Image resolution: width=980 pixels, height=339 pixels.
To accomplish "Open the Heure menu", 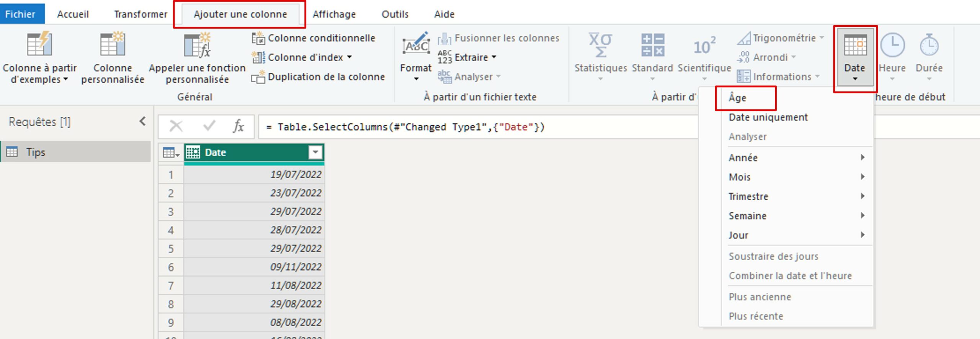I will [x=892, y=57].
